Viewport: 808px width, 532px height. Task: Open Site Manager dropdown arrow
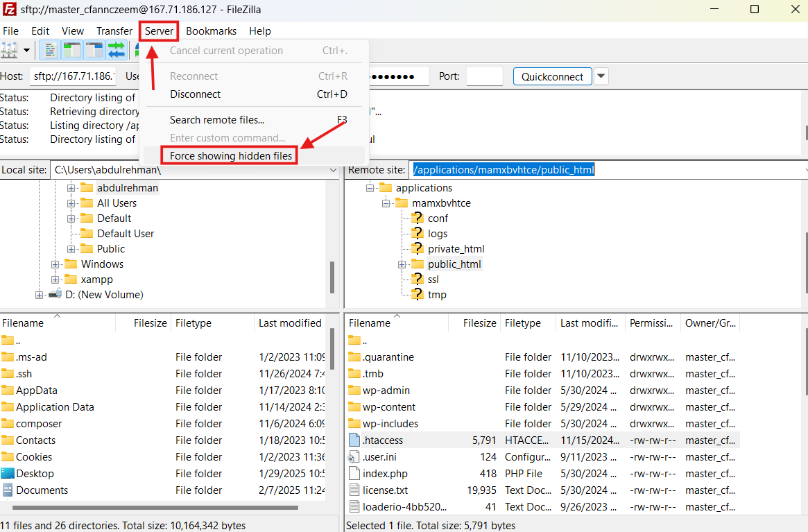(27, 50)
